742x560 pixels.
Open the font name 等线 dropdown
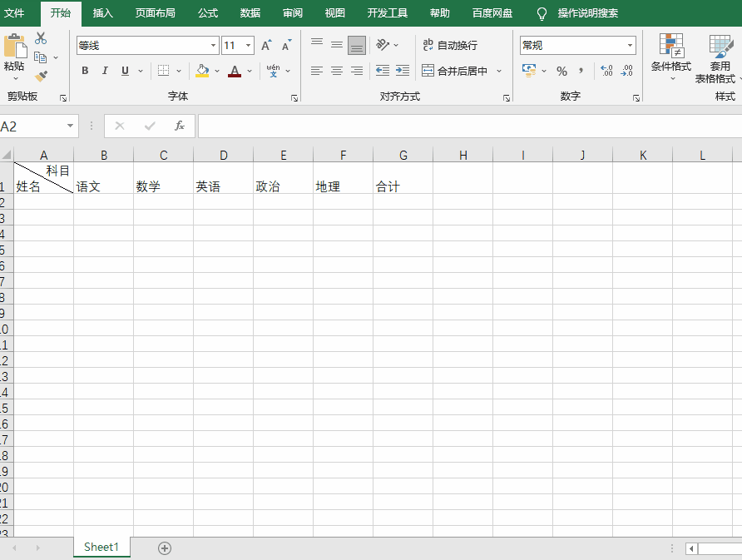pyautogui.click(x=214, y=46)
